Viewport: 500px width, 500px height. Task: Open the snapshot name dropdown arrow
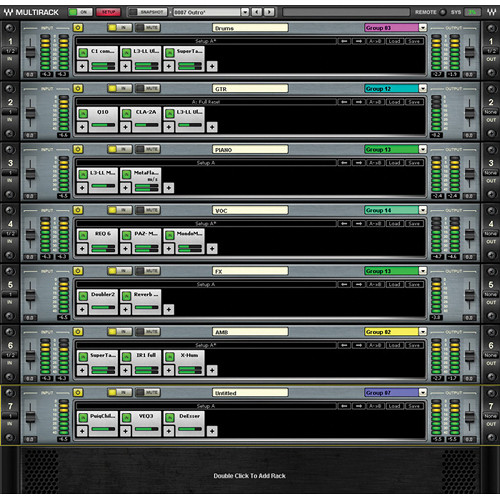click(x=245, y=12)
